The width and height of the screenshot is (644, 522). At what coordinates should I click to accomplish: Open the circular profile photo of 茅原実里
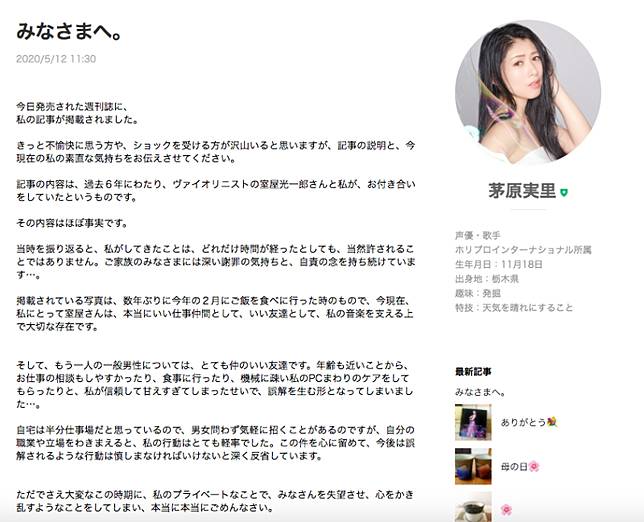point(528,93)
